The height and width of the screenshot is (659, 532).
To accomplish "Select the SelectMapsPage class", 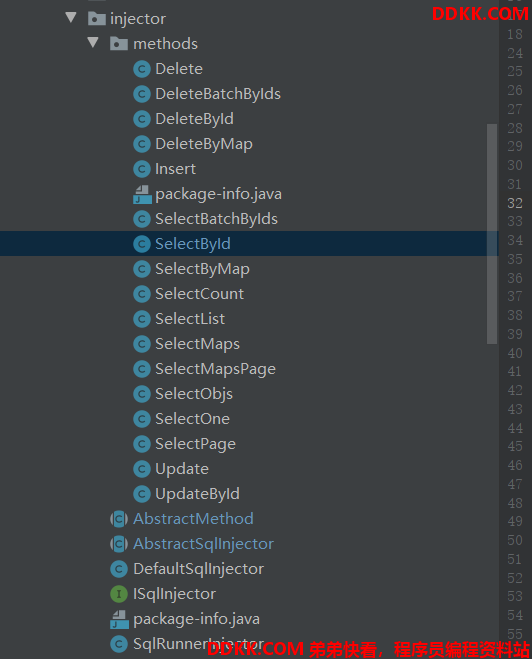I will click(215, 369).
